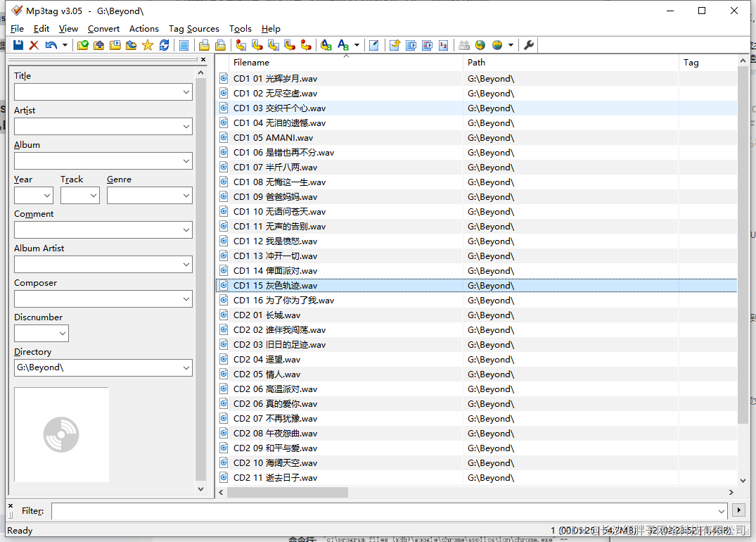Click the Actions icon with yellow arrow
This screenshot has height=542, width=756.
326,45
